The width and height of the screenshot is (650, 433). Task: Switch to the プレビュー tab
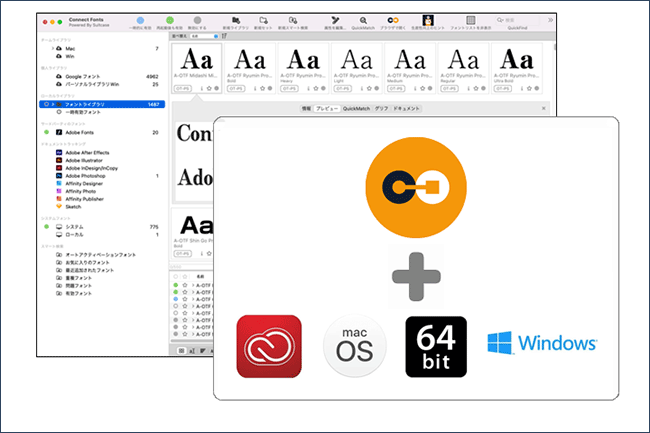point(327,109)
